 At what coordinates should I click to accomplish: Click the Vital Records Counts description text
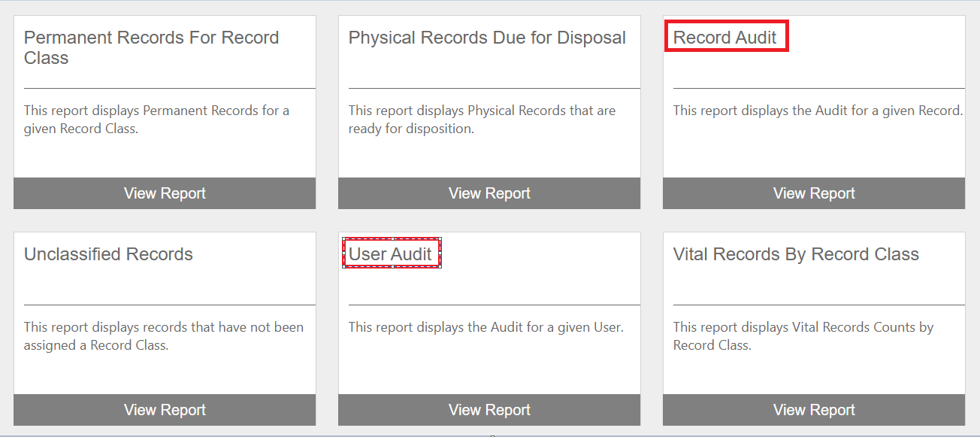click(803, 336)
